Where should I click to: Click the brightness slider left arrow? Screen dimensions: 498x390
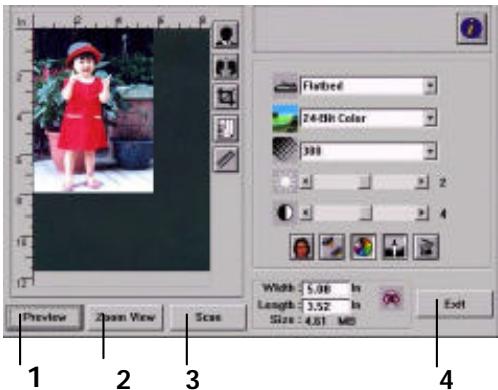306,182
